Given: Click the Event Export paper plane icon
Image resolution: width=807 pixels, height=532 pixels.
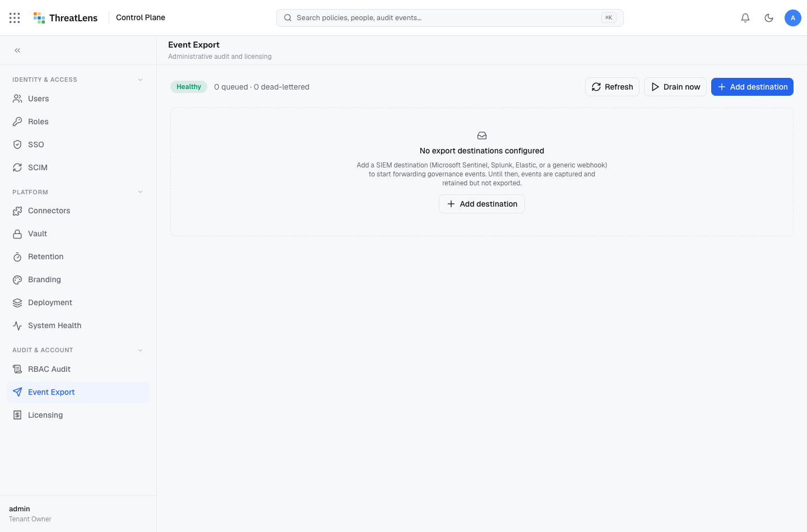Looking at the screenshot, I should coord(17,392).
